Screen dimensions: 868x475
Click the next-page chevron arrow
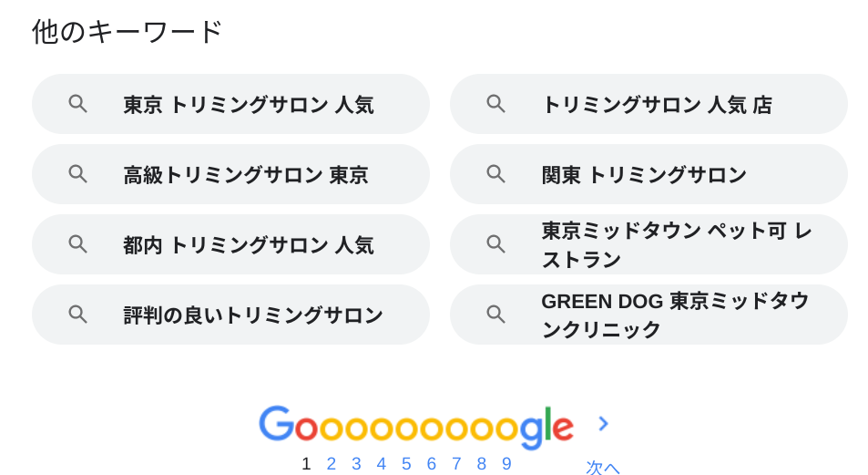pyautogui.click(x=603, y=423)
